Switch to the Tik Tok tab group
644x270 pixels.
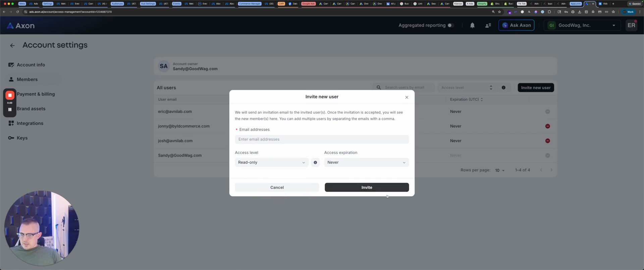click(522, 4)
